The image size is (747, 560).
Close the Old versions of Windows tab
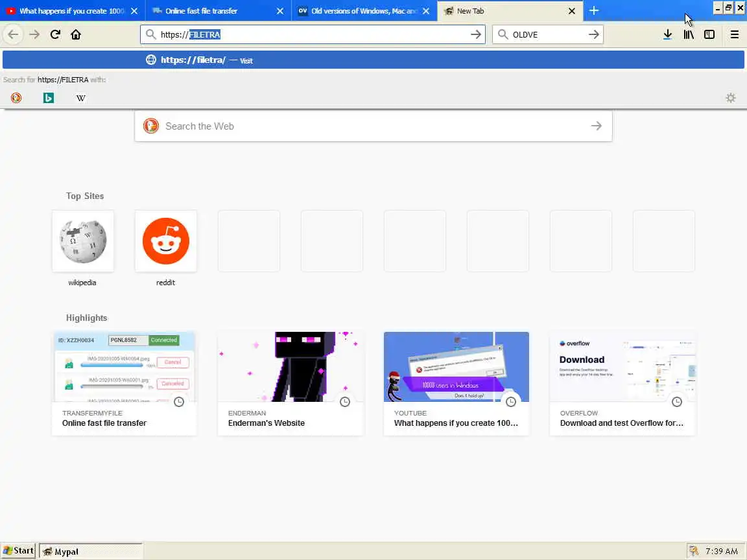click(x=426, y=10)
